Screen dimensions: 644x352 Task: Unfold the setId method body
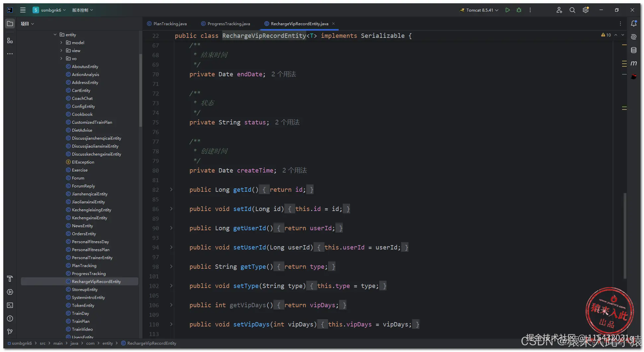coord(171,209)
